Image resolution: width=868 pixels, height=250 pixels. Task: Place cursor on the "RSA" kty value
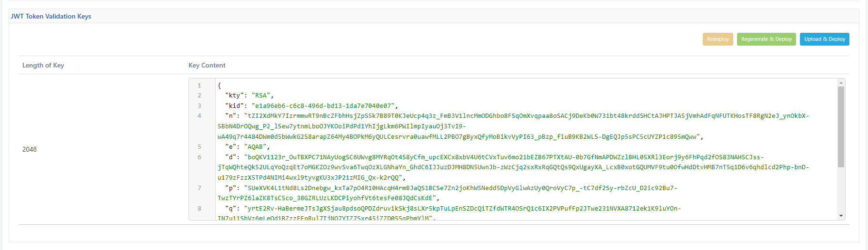pyautogui.click(x=261, y=96)
